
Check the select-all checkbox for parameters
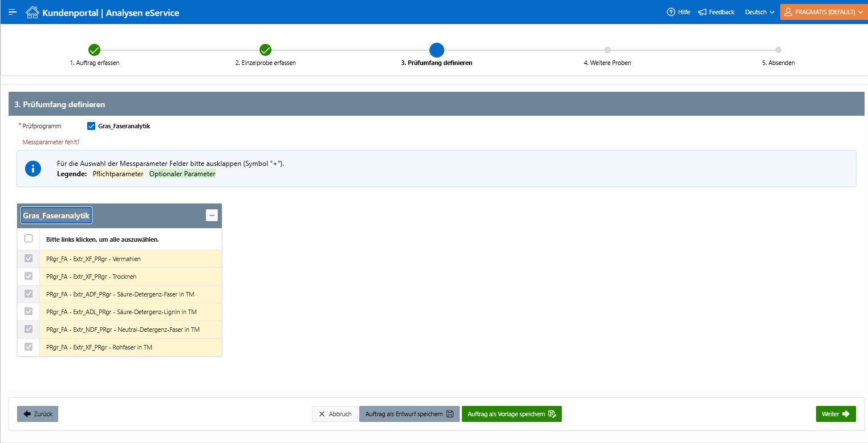coord(29,239)
